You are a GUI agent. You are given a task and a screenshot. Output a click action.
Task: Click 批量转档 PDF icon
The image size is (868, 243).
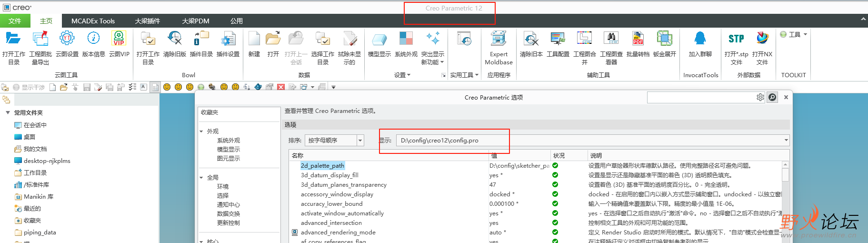click(x=638, y=39)
